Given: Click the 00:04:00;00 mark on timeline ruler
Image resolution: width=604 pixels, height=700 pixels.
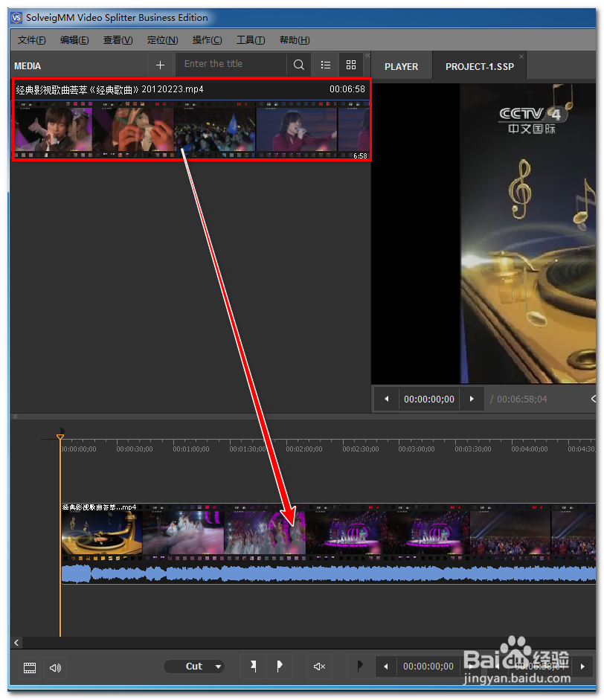Looking at the screenshot, I should [530, 449].
